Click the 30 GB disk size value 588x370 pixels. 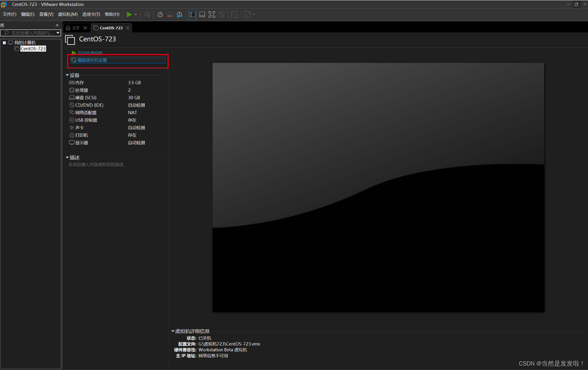[134, 98]
